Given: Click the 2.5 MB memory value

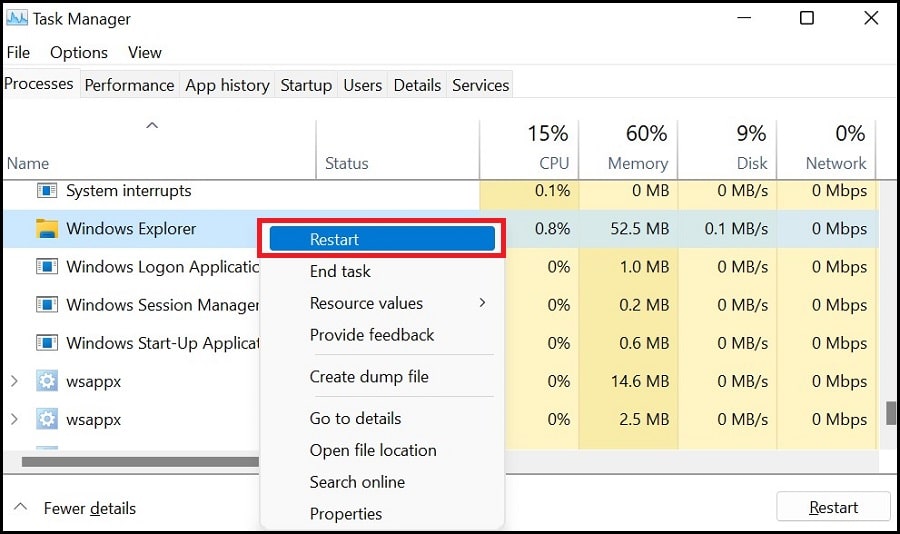Looking at the screenshot, I should pos(644,419).
